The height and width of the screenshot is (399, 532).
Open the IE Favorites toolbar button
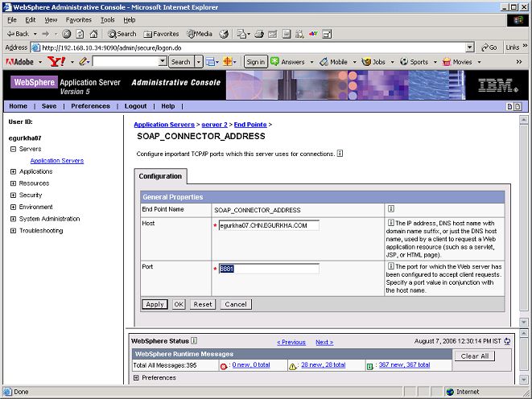point(161,34)
